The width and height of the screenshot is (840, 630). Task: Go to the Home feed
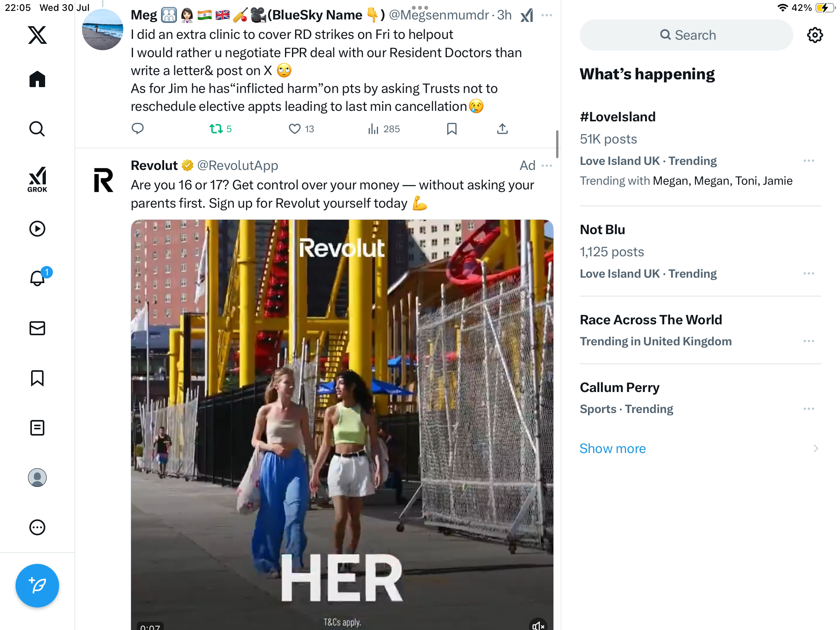click(37, 79)
